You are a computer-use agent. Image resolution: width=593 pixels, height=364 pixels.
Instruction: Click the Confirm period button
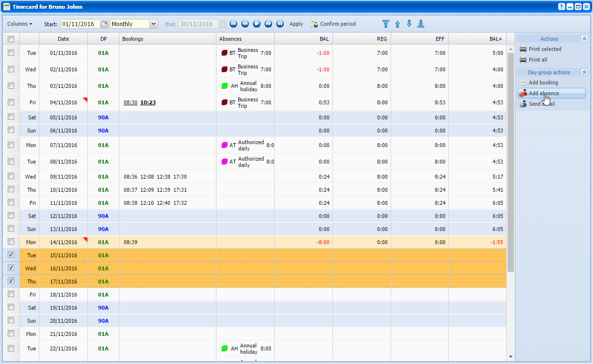click(333, 24)
